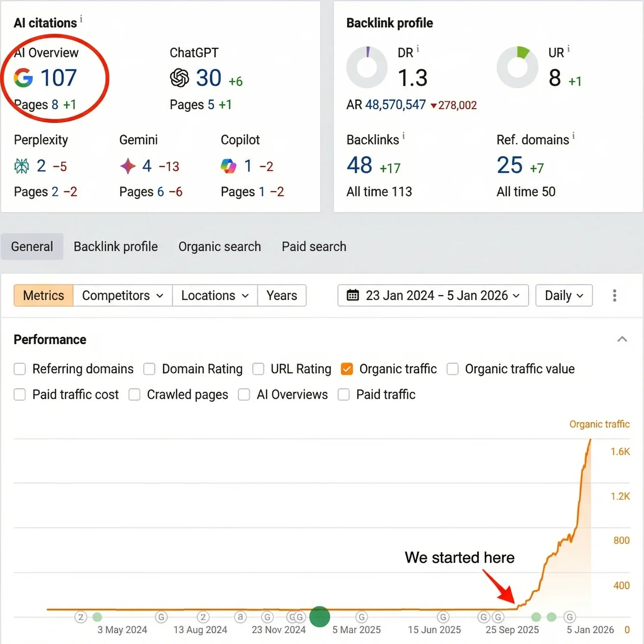Image resolution: width=644 pixels, height=644 pixels.
Task: Open the Locations dropdown
Action: point(215,296)
